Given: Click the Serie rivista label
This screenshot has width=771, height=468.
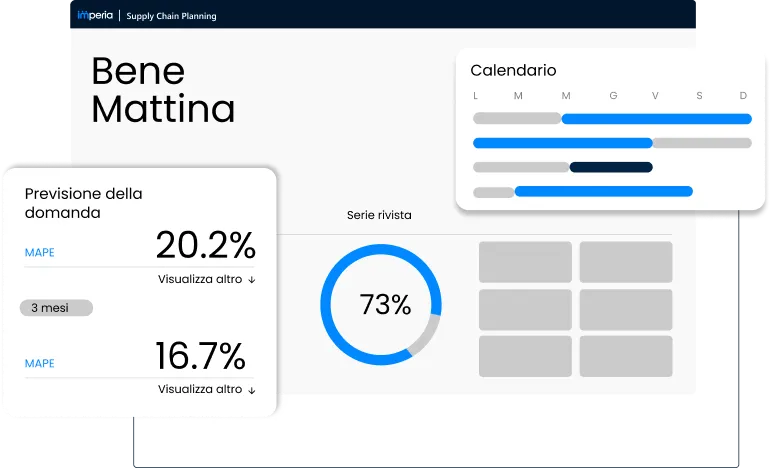Looking at the screenshot, I should [x=379, y=215].
